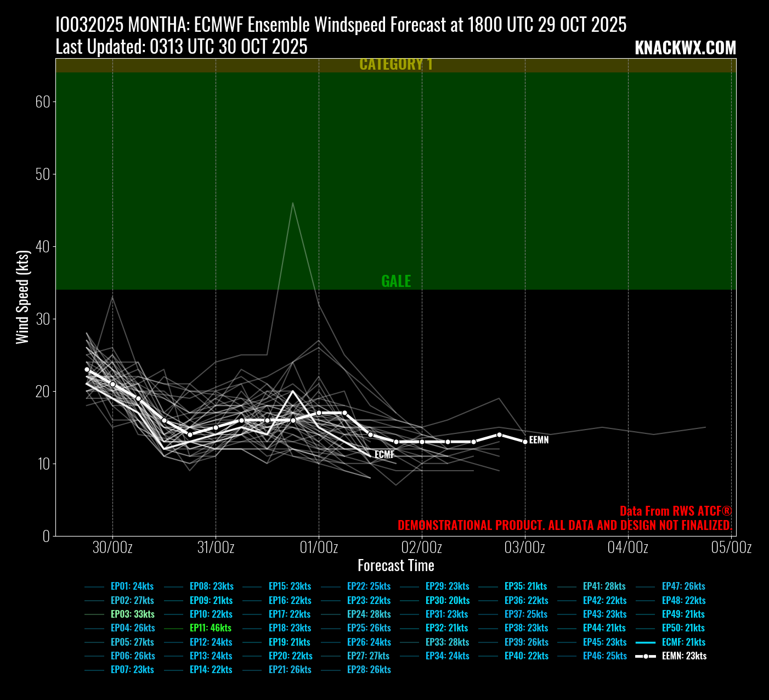Viewport: 769px width, 700px height.
Task: Click the Last Updated timestamp in the title
Action: [x=182, y=47]
